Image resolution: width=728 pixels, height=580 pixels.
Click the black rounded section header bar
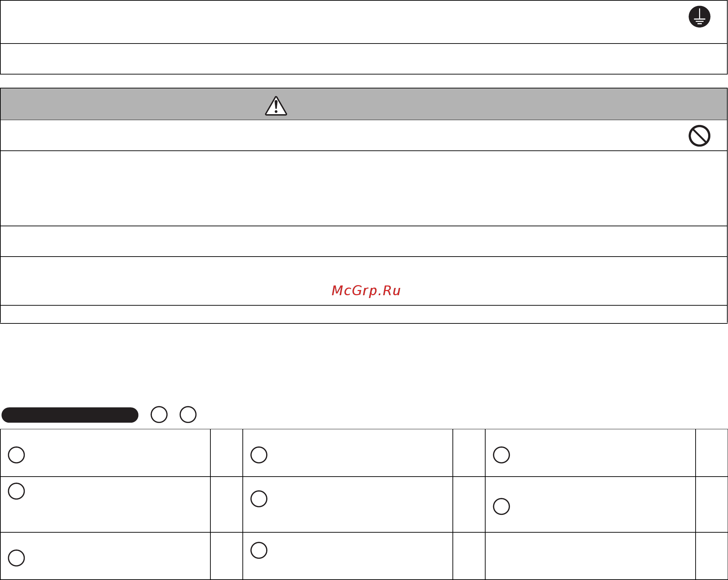click(70, 415)
